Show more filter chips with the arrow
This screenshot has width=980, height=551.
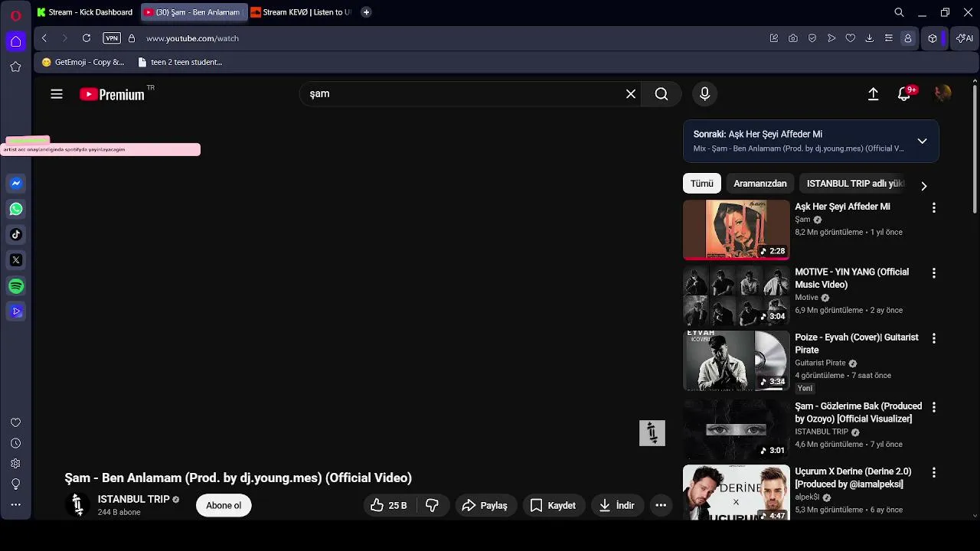coord(924,185)
